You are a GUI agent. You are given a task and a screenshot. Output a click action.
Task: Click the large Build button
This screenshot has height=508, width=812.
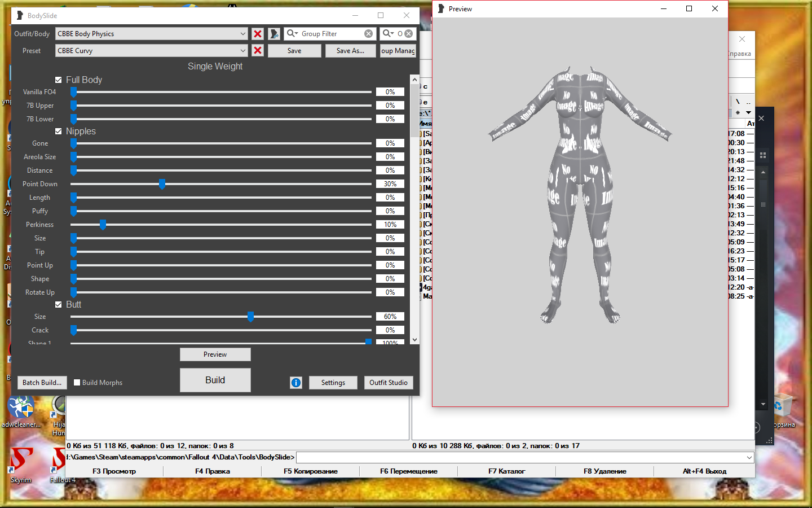click(x=215, y=380)
